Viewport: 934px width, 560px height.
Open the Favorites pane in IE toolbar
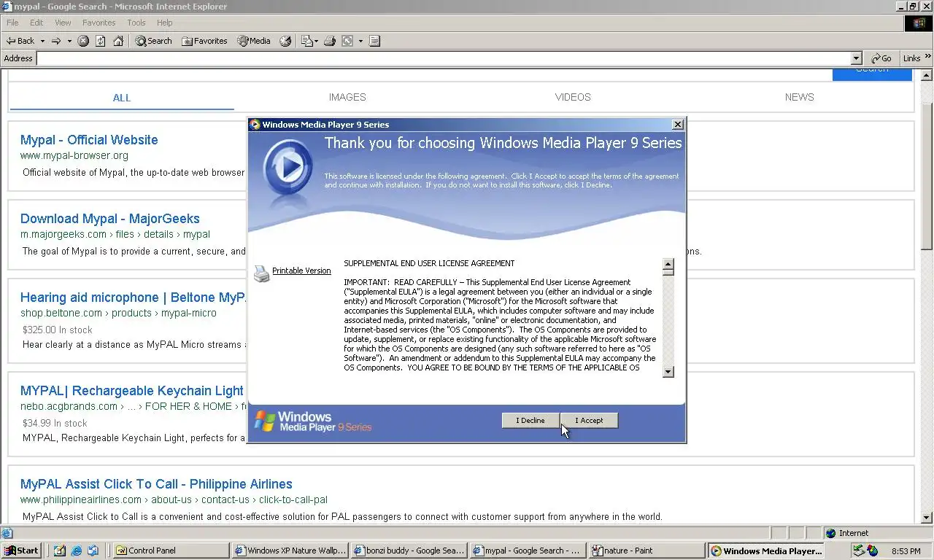click(x=204, y=41)
